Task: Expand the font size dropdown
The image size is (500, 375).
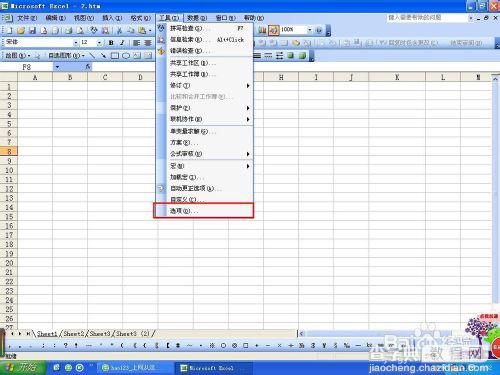Action: point(99,43)
